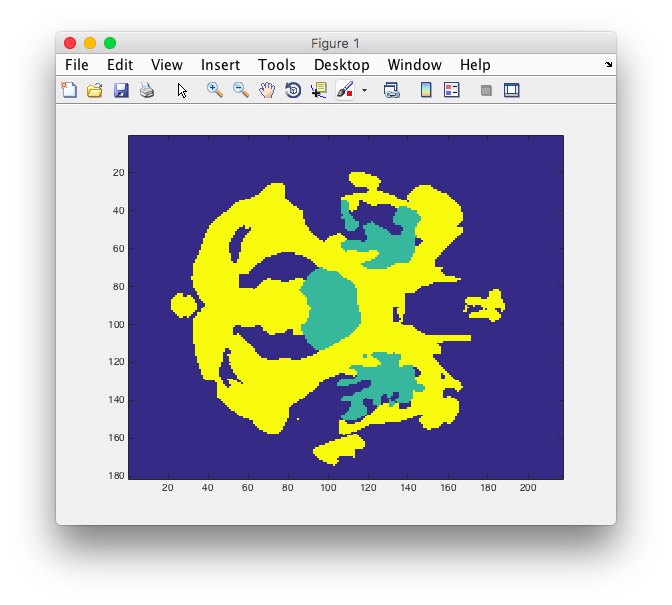672x605 pixels.
Task: Open the Insert menu
Action: [x=220, y=65]
